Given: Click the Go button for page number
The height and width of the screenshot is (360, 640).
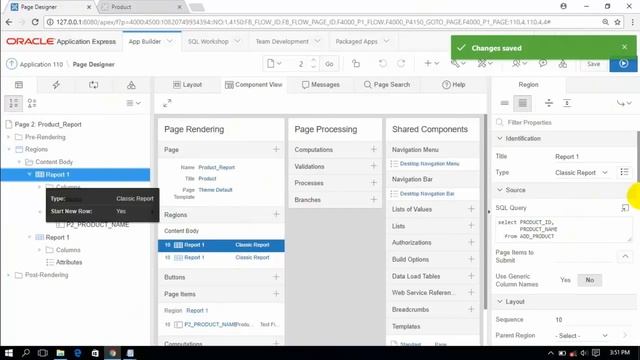Looking at the screenshot, I should pyautogui.click(x=329, y=64).
